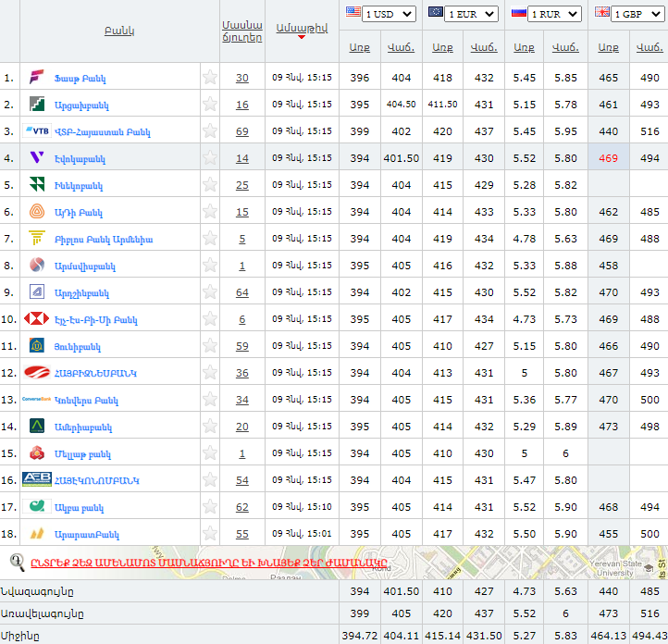668x644 pixels.
Task: Open the 1 GBP currency dropdown
Action: (637, 14)
